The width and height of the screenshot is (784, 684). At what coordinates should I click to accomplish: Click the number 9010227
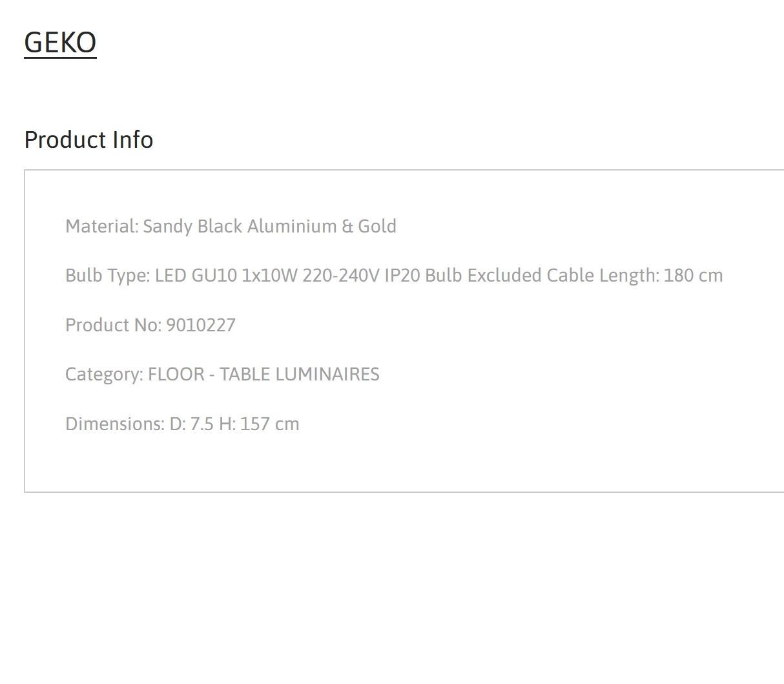pyautogui.click(x=201, y=325)
